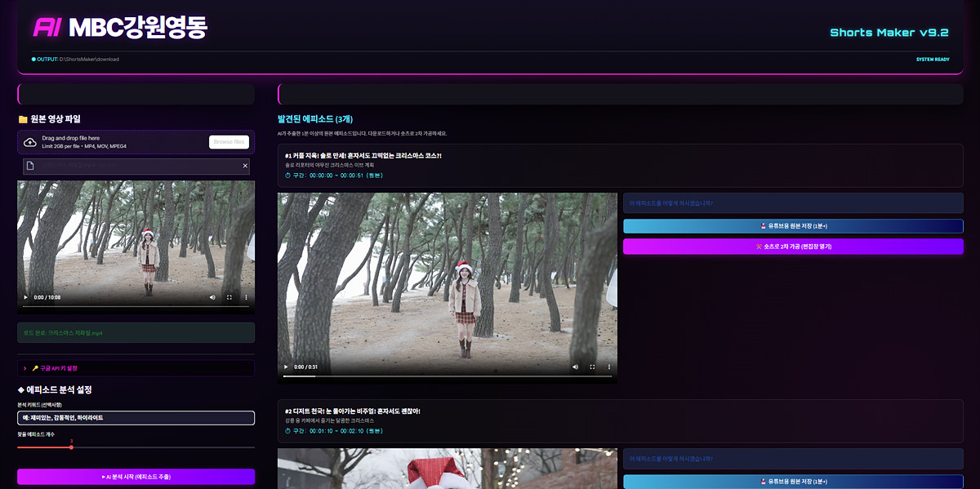This screenshot has width=980, height=489.
Task: Start AI analysis with AI 분석 시작 button
Action: point(136,476)
